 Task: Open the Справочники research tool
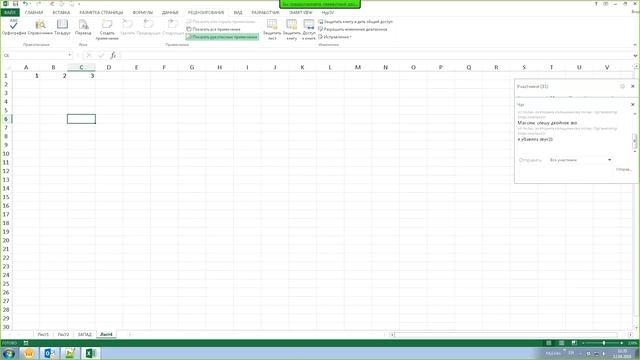point(40,27)
